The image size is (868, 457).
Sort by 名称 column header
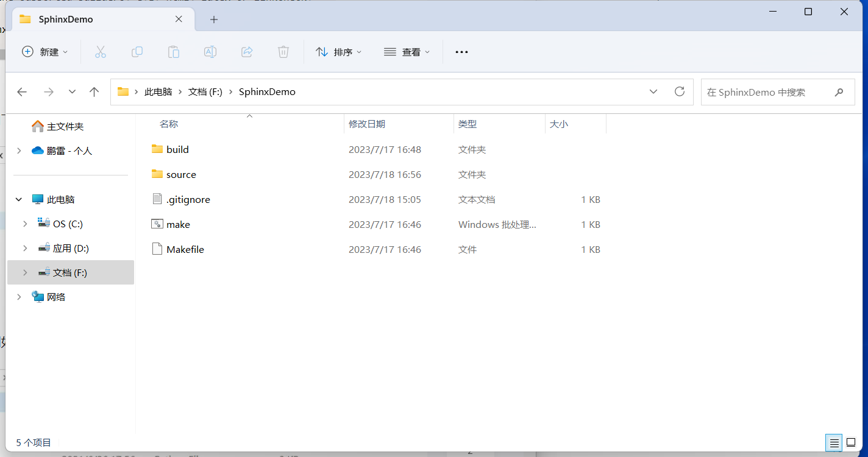coord(169,124)
